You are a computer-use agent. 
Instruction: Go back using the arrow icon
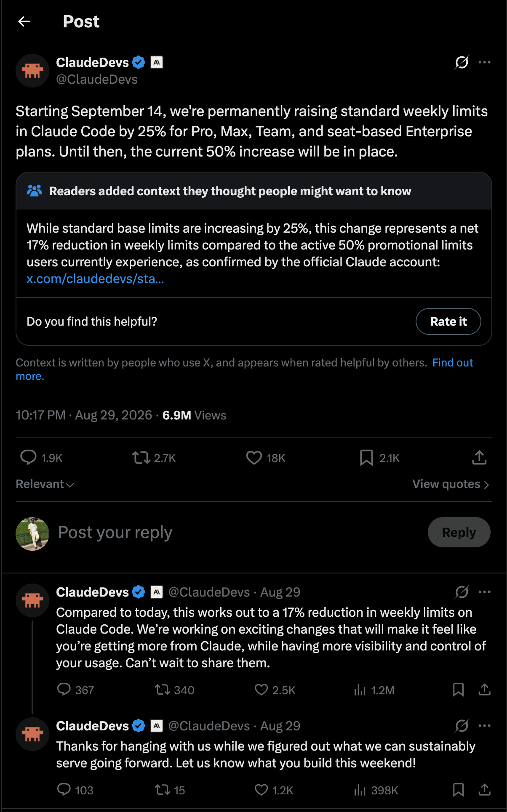pos(24,21)
